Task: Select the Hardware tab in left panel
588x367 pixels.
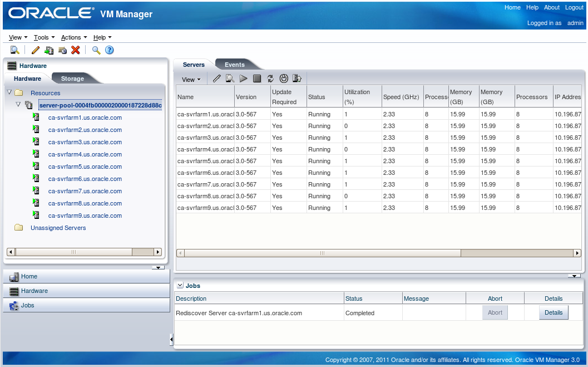Action: (x=27, y=79)
